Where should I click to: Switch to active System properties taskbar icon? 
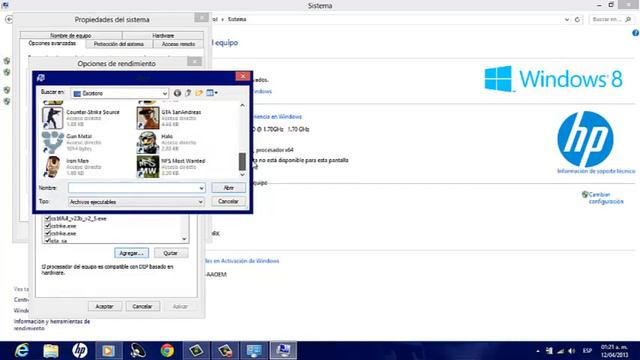pyautogui.click(x=283, y=351)
